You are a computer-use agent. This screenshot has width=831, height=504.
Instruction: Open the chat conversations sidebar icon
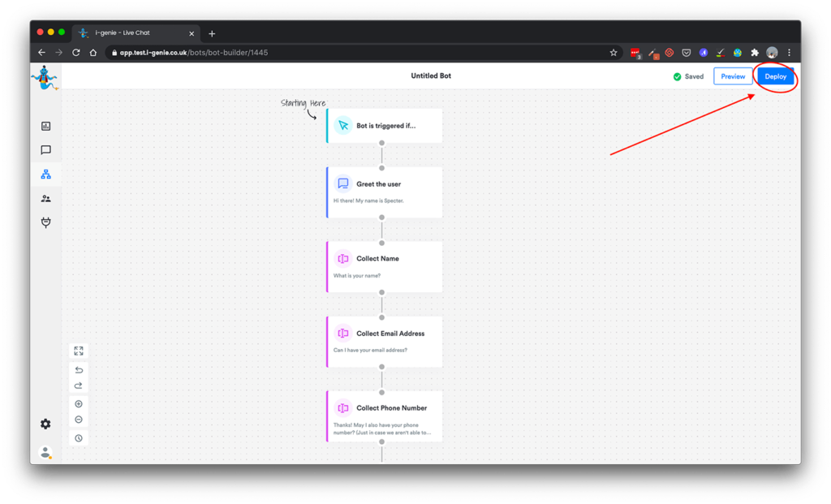(x=45, y=150)
